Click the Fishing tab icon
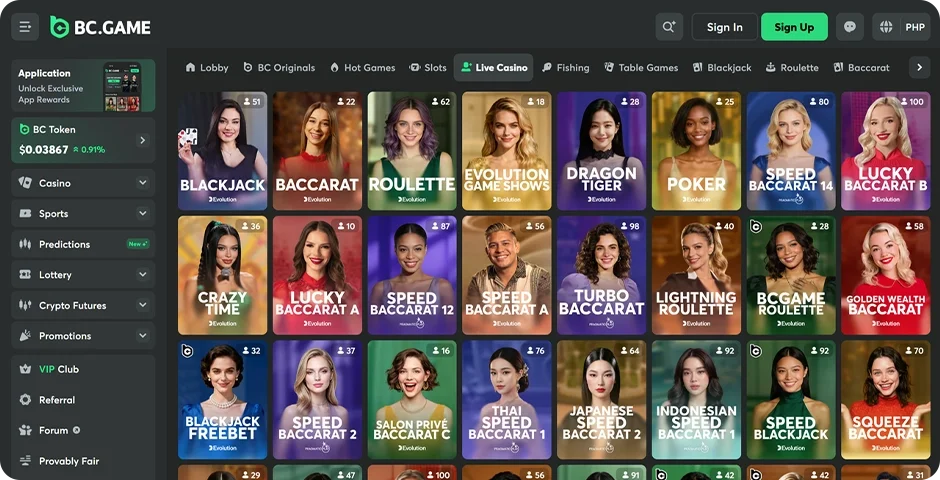Viewport: 940px width, 480px height. 547,67
